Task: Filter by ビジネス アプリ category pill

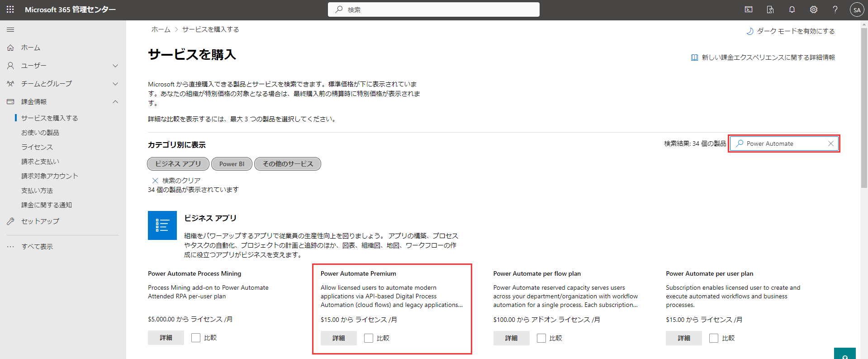Action: (178, 164)
